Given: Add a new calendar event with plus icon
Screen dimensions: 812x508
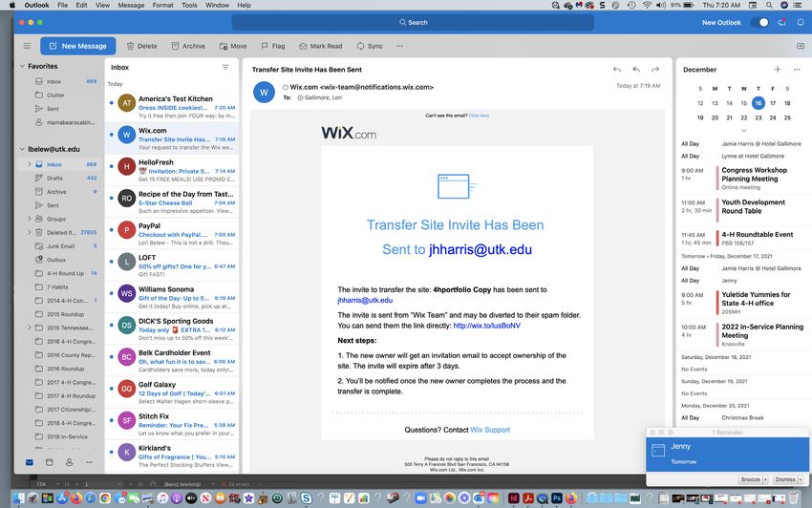Looking at the screenshot, I should click(x=778, y=70).
